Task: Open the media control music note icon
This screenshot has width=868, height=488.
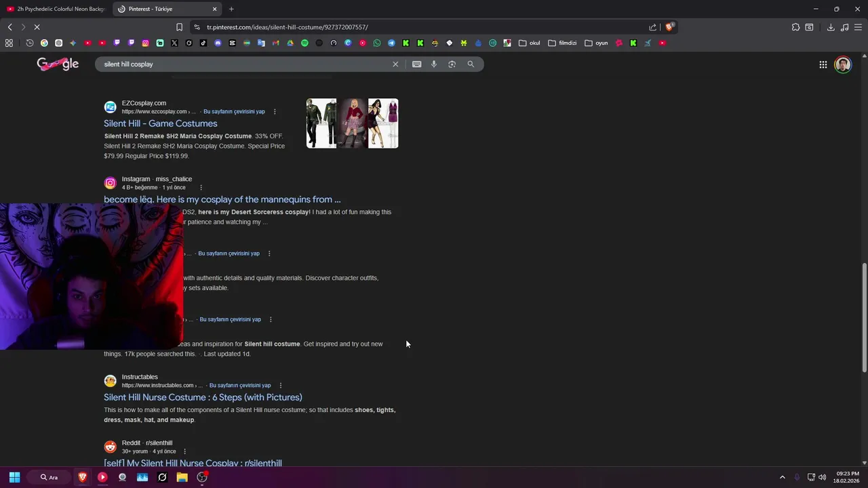Action: [x=844, y=27]
